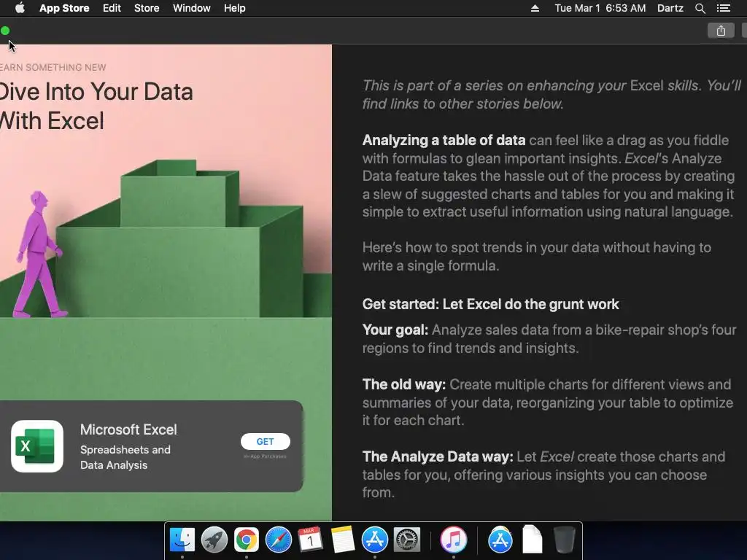
Task: Open Launchpad in the Dock
Action: pyautogui.click(x=214, y=540)
